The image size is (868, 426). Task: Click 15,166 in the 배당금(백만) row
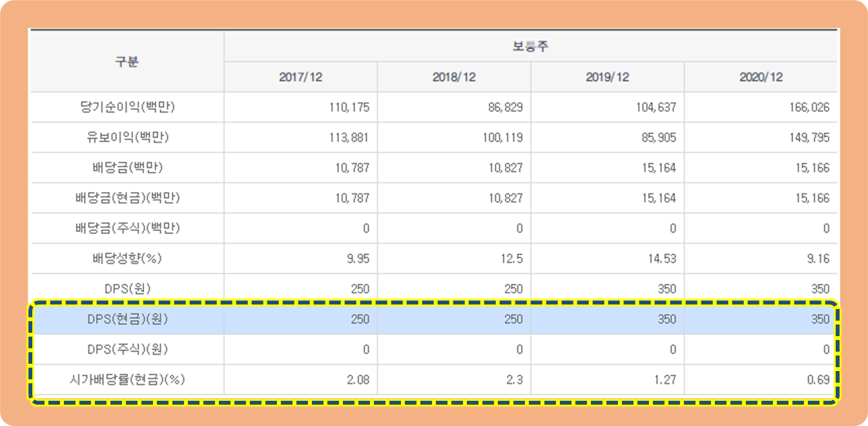tap(812, 168)
